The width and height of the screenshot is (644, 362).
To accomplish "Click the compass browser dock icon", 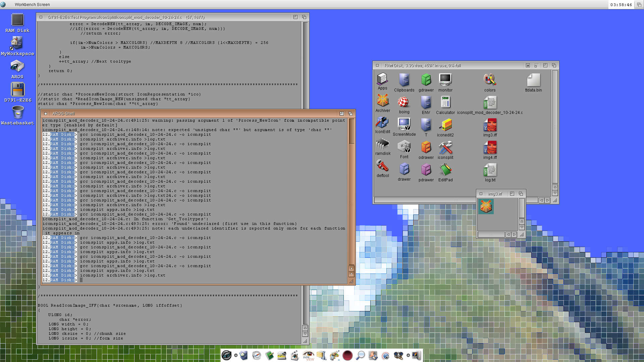I will pos(257,355).
